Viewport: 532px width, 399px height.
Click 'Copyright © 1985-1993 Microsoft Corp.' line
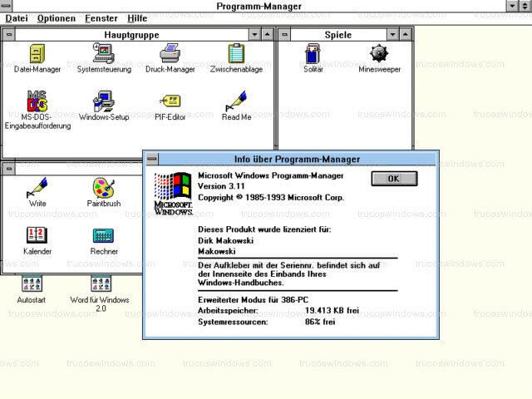271,198
